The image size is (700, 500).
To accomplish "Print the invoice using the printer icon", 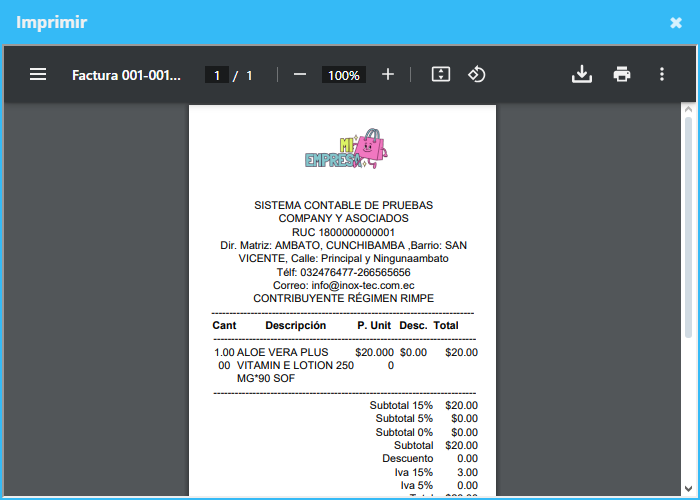I will [622, 75].
